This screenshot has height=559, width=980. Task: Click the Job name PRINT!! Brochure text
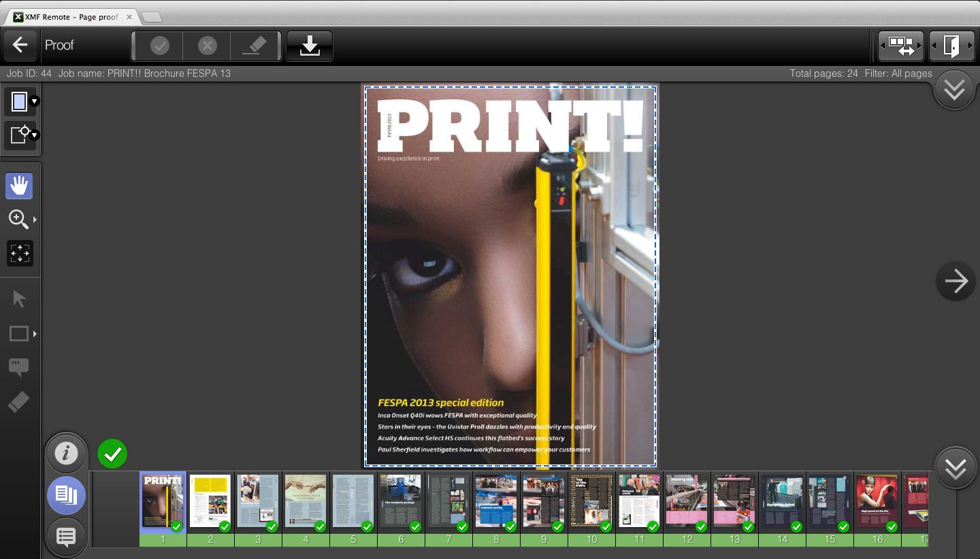(x=144, y=73)
